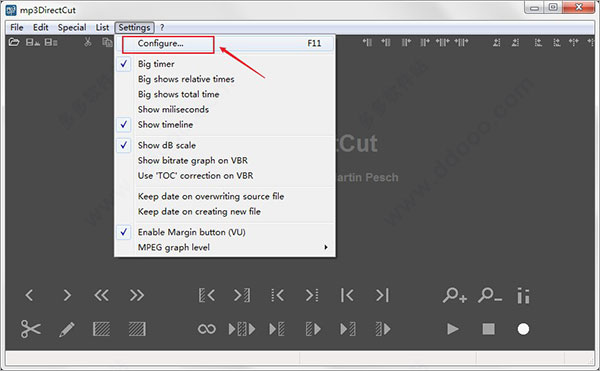Click the scissors Cut button in bottom panel

[x=31, y=329]
